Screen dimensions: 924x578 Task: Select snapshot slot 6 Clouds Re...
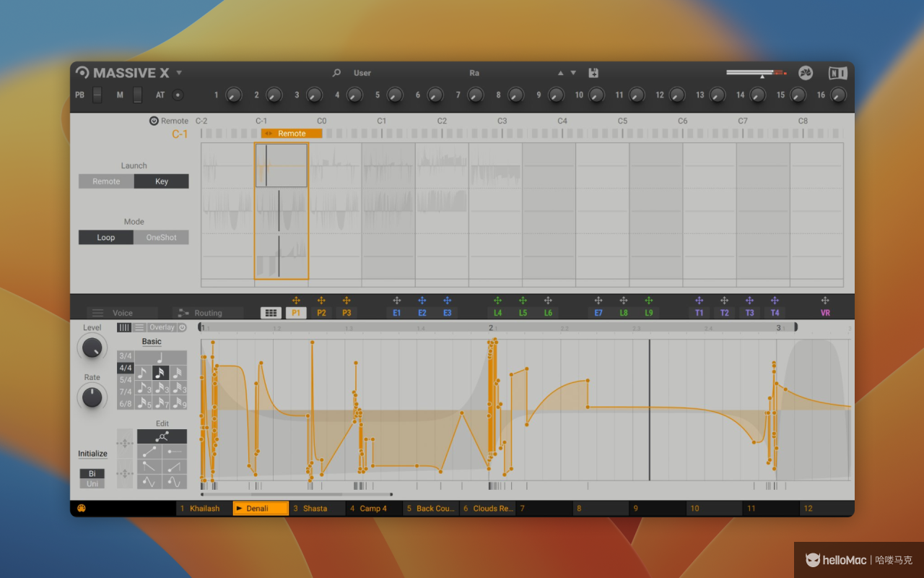click(487, 509)
